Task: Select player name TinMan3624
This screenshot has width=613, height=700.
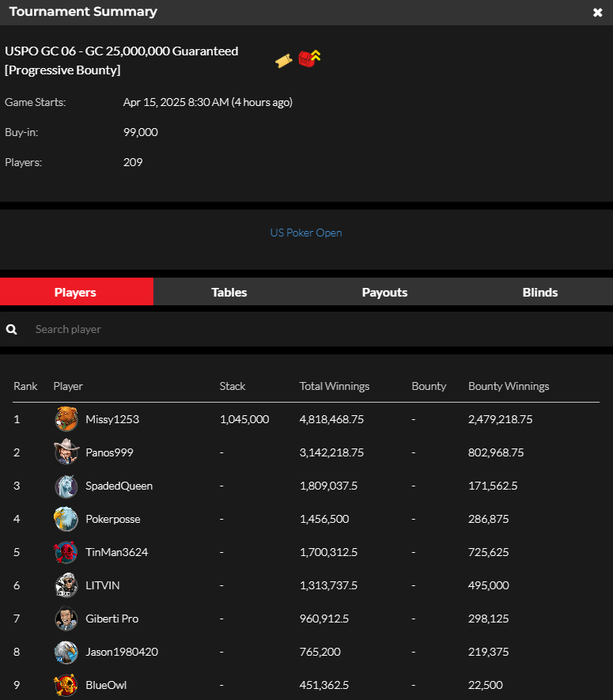Action: [116, 552]
